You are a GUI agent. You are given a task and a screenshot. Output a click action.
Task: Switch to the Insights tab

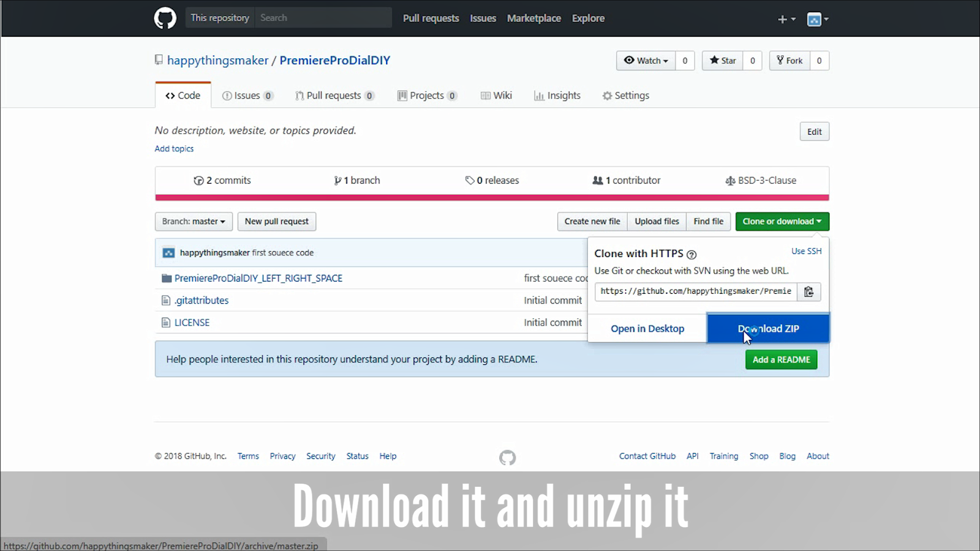pos(557,96)
